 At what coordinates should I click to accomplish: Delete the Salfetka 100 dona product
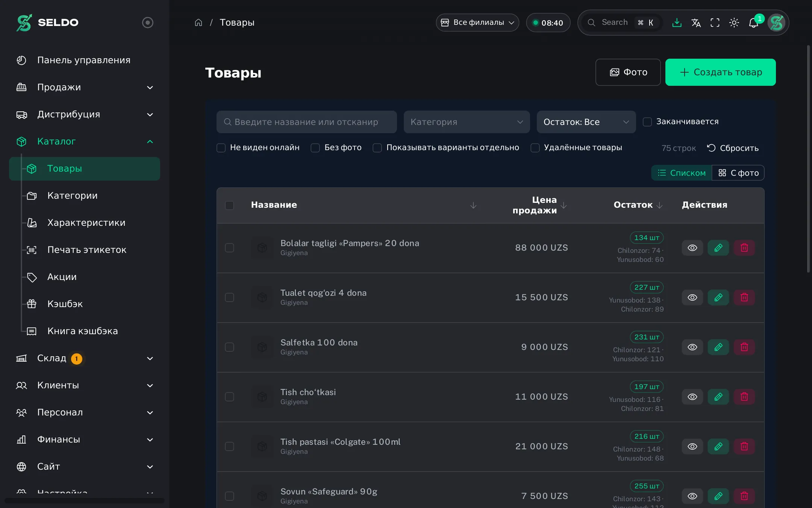744,347
